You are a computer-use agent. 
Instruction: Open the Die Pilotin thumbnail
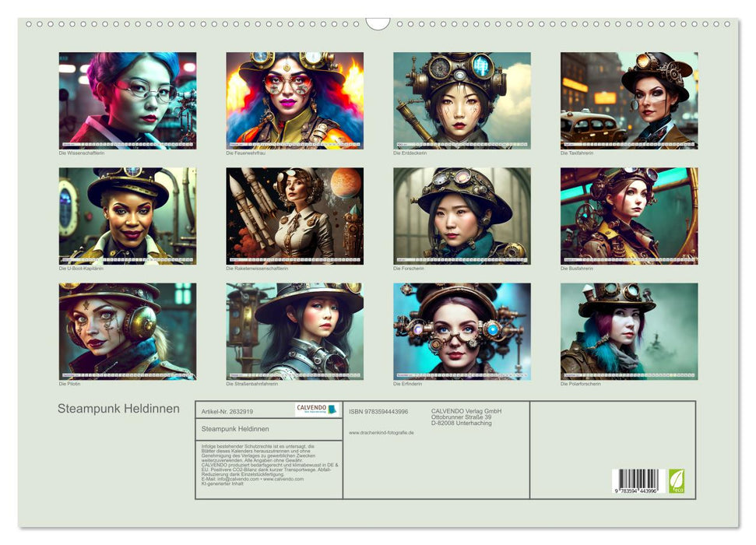[x=128, y=332]
